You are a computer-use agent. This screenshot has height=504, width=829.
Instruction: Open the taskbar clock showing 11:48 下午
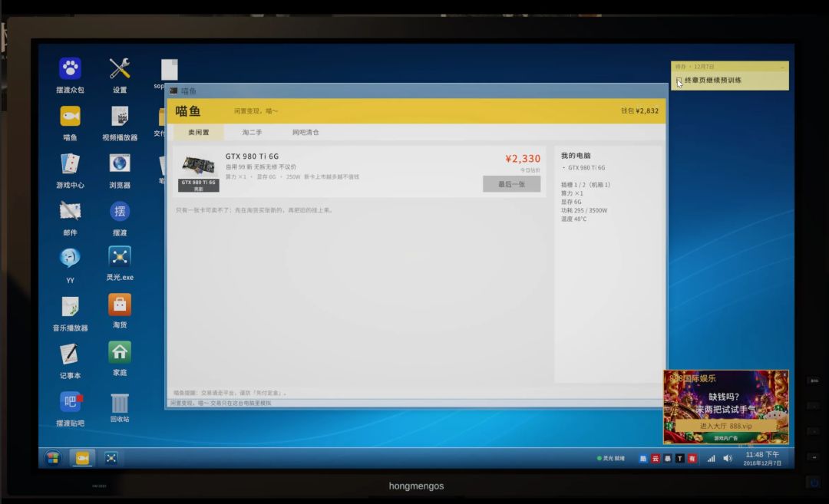pos(762,459)
